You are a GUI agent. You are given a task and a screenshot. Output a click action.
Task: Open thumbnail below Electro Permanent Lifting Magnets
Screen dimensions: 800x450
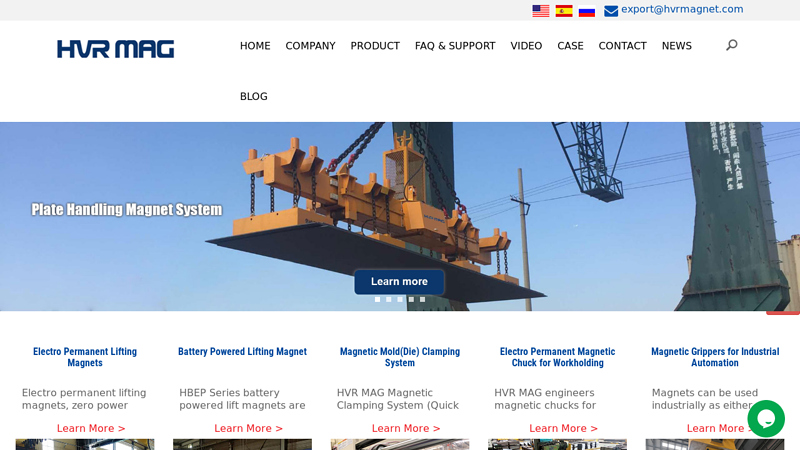85,444
